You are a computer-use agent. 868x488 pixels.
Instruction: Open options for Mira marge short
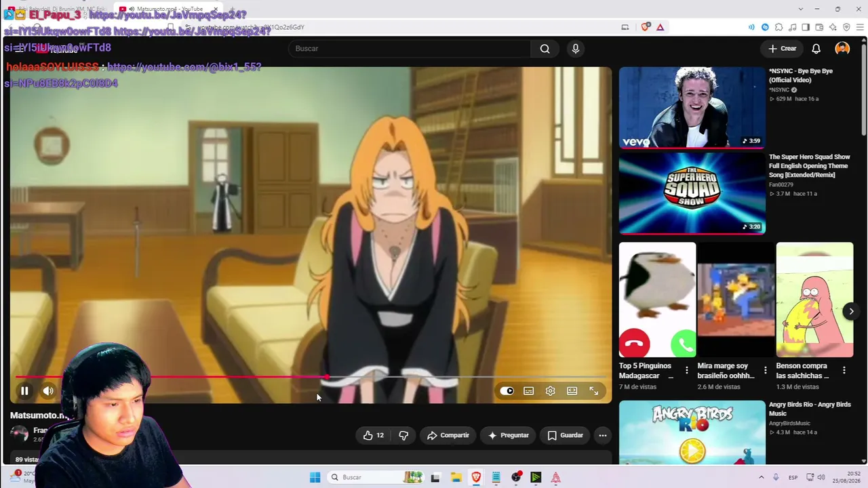(x=765, y=370)
